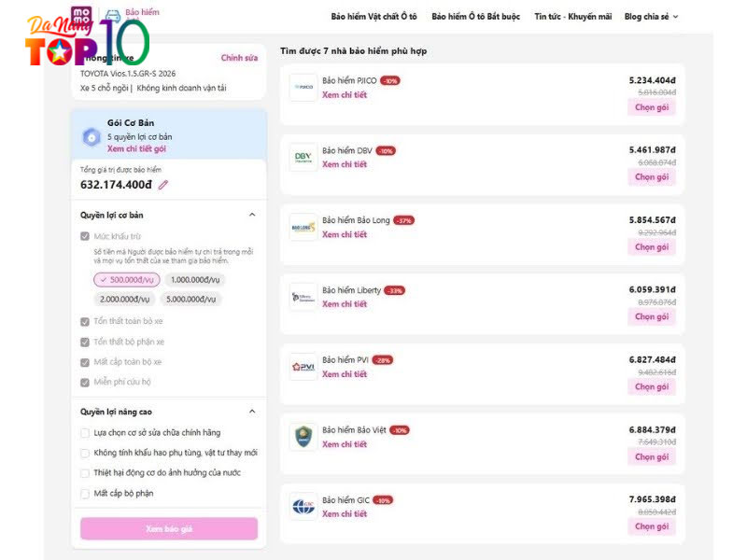Toggle the Miễn phí cứu hộ checkbox
The image size is (747, 560).
(85, 383)
